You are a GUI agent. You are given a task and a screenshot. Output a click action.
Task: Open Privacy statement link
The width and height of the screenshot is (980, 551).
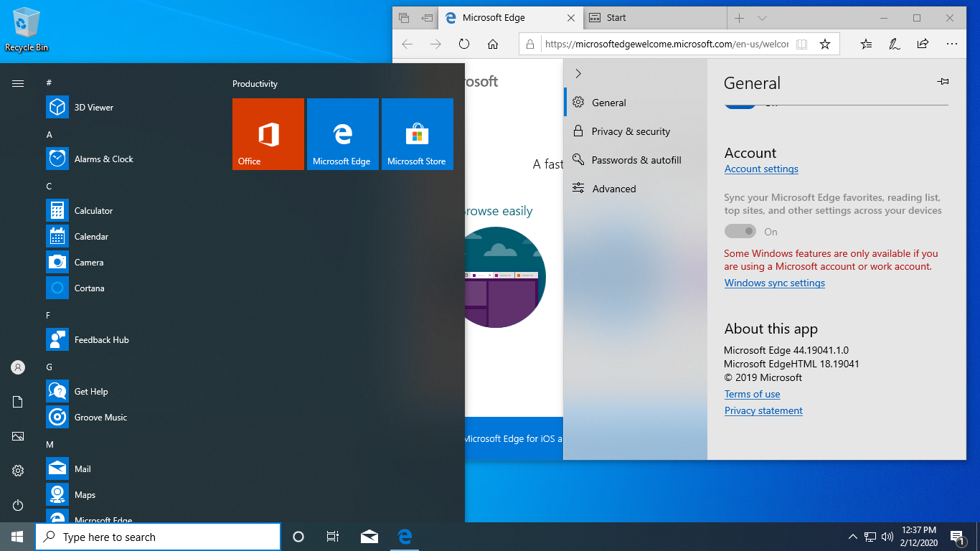tap(763, 410)
